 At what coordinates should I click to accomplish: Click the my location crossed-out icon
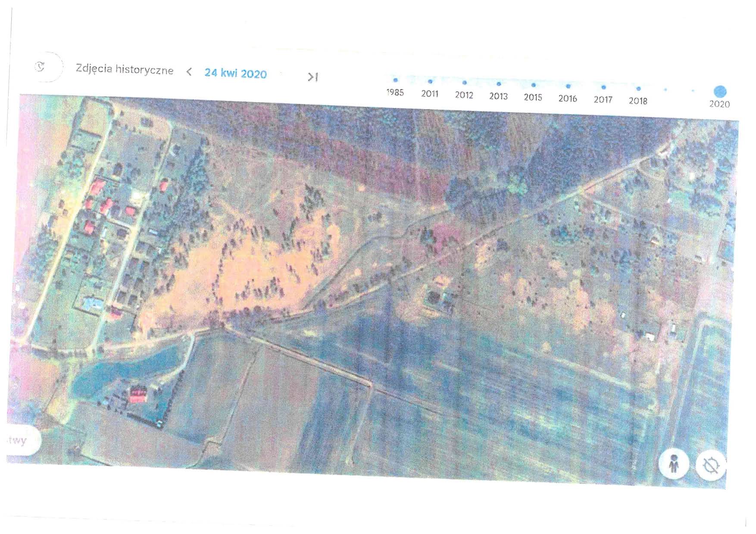click(x=710, y=466)
